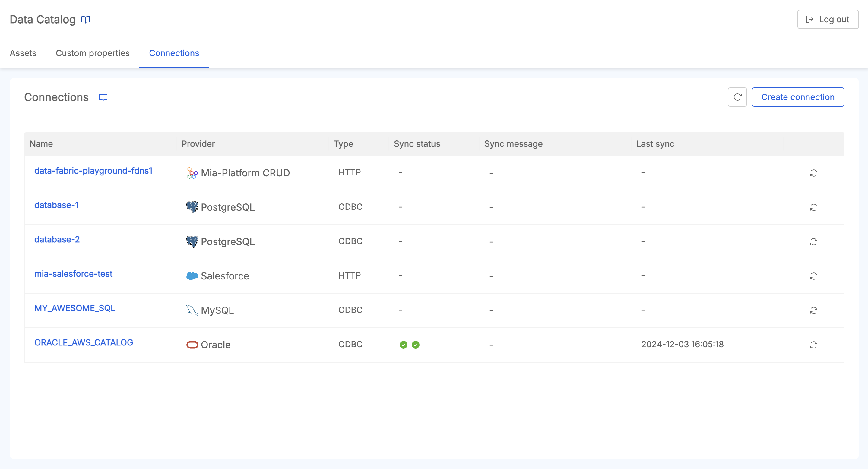Click the Data Catalog documentation icon
The height and width of the screenshot is (469, 868).
(86, 19)
